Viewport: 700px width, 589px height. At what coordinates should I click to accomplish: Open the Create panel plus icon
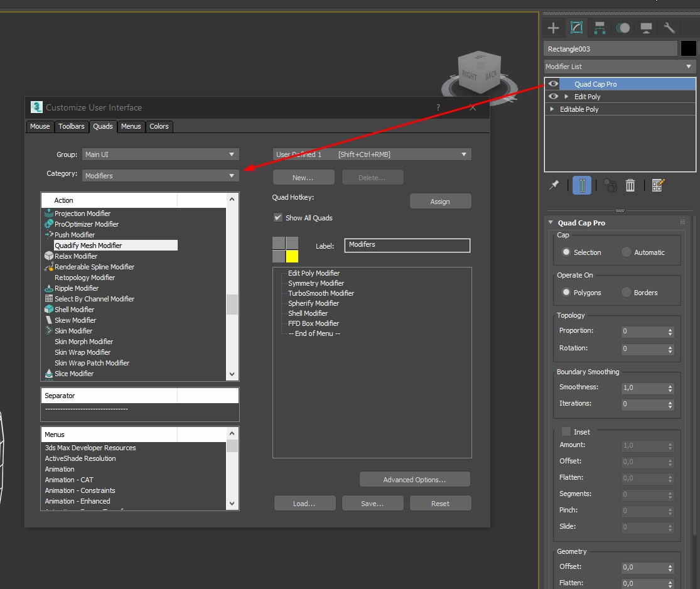pyautogui.click(x=553, y=28)
